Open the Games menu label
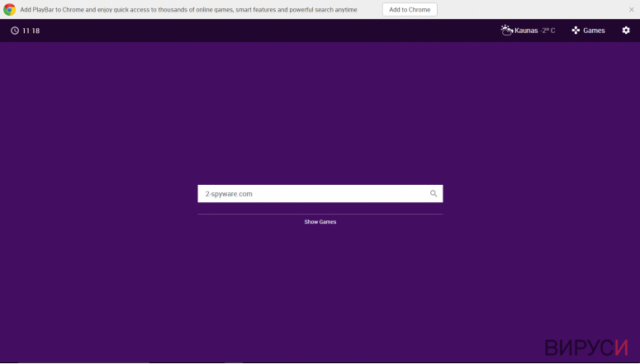640x364 pixels. tap(594, 31)
